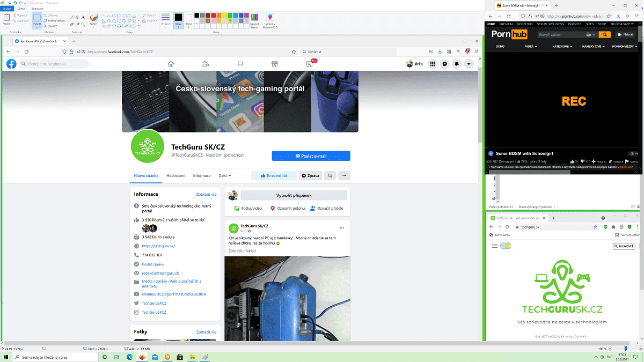Open Microsoft Edge from the taskbar
The image size is (644, 362).
tap(129, 357)
